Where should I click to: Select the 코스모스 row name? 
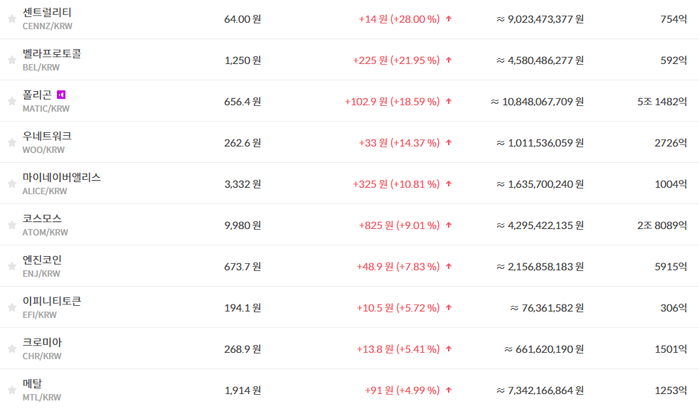(42, 219)
